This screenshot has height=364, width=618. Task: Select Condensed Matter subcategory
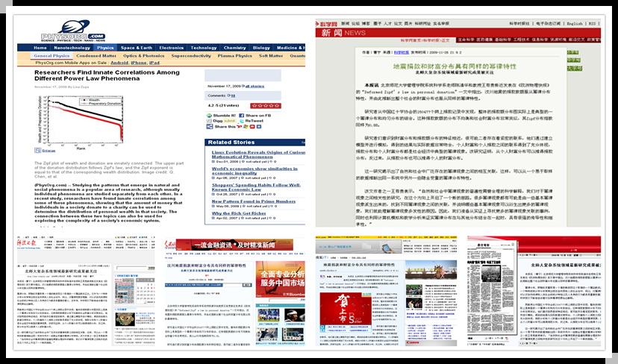point(96,56)
